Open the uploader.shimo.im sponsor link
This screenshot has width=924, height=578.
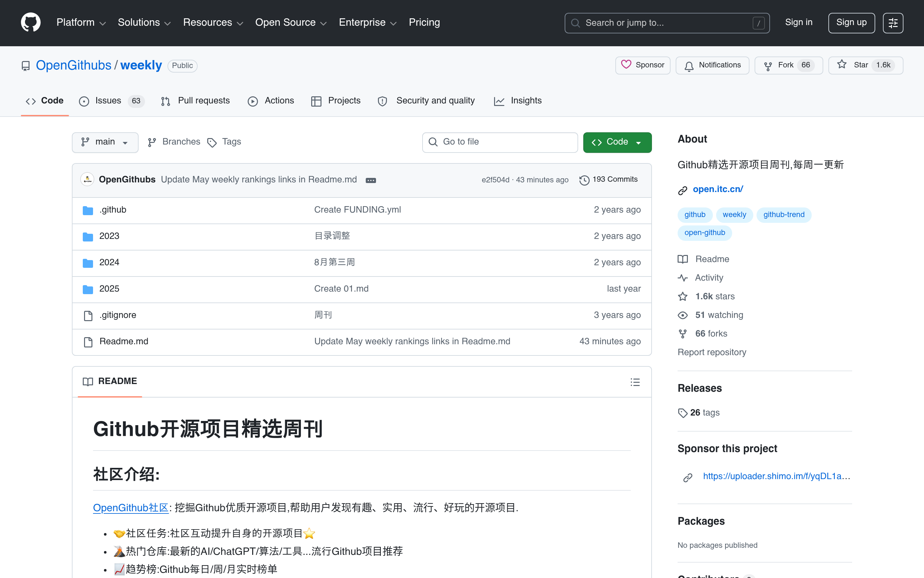click(x=777, y=476)
